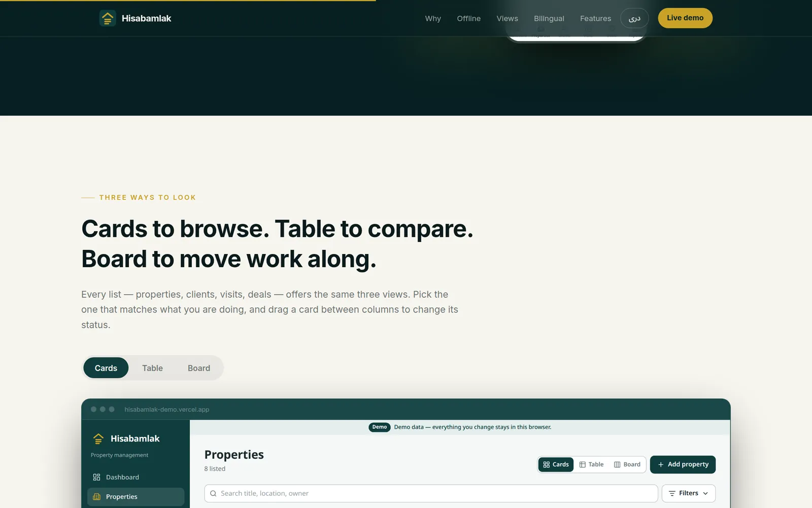Screen dimensions: 812x508
Task: Click the Properties page heading
Action: point(234,455)
